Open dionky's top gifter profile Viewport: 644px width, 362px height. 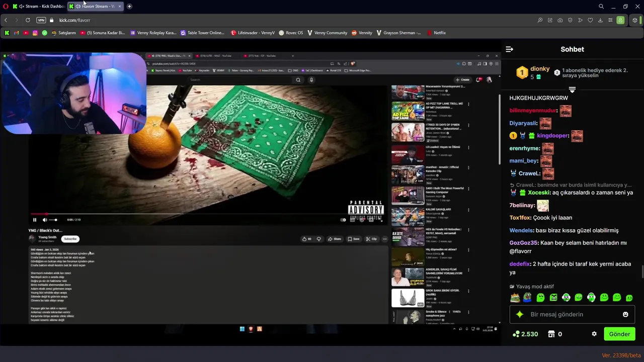(540, 69)
